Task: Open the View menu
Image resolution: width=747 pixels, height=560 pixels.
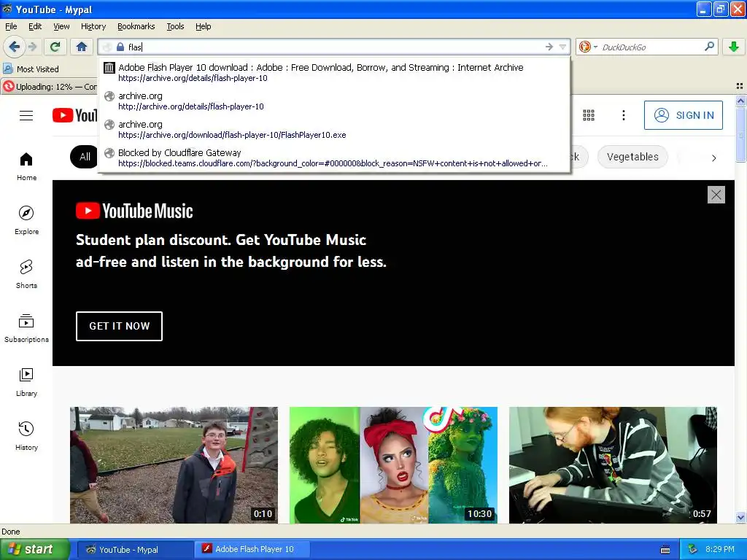Action: (61, 26)
